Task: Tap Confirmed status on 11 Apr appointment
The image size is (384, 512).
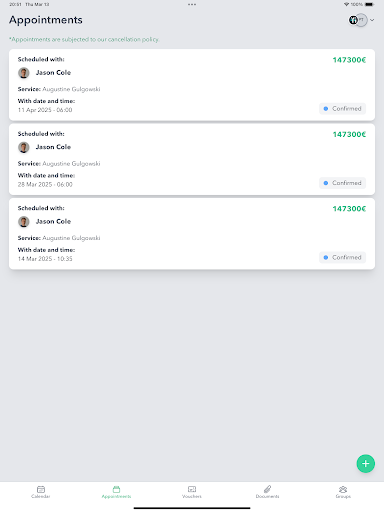Action: (342, 109)
